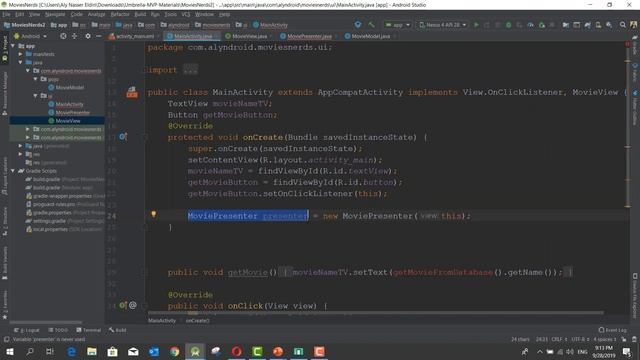Collapse the Gradle Scripts node
Screen dimensions: 640x360
(13, 171)
